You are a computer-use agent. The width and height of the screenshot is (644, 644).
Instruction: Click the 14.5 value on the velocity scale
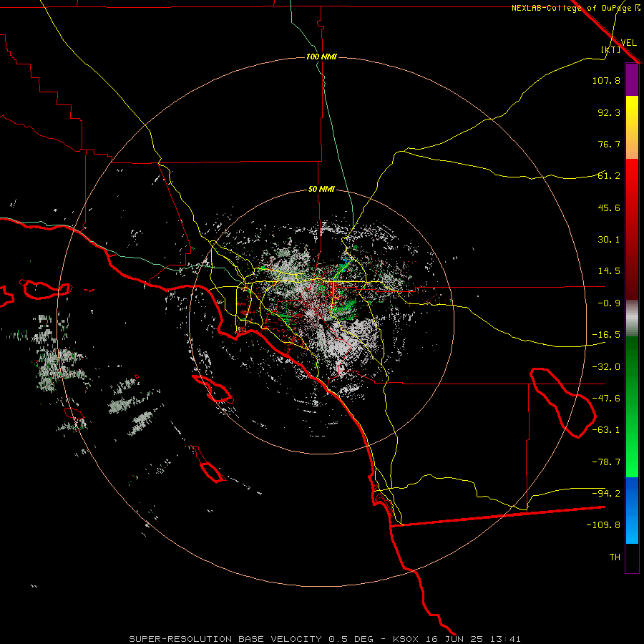point(609,271)
